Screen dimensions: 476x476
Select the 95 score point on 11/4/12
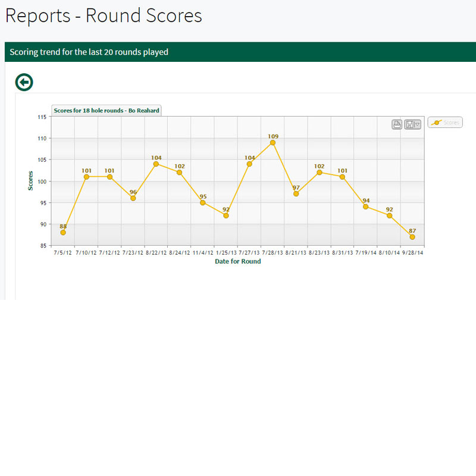pos(203,202)
